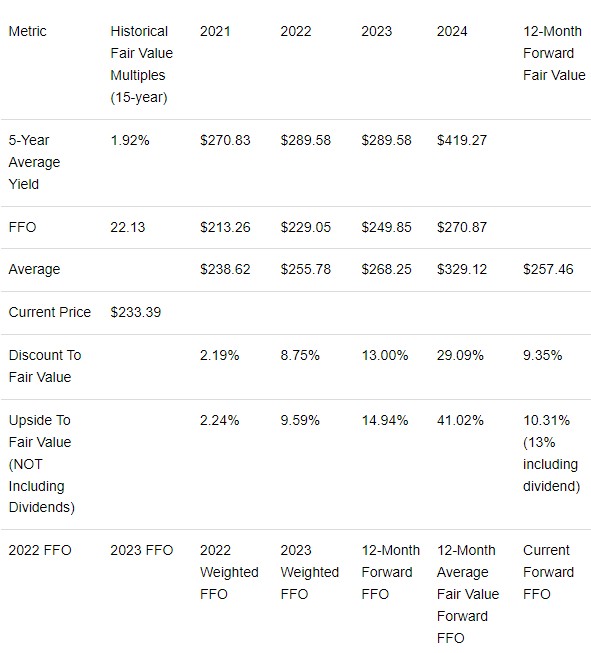Screen dimensions: 591x653
Task: Select the $257.46 forward fair value cell
Action: click(x=548, y=269)
